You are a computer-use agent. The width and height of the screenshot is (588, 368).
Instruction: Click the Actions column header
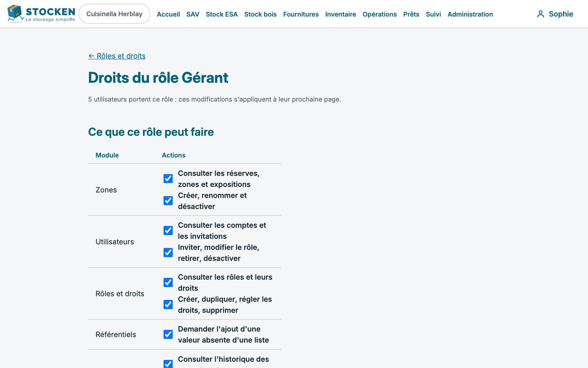173,155
